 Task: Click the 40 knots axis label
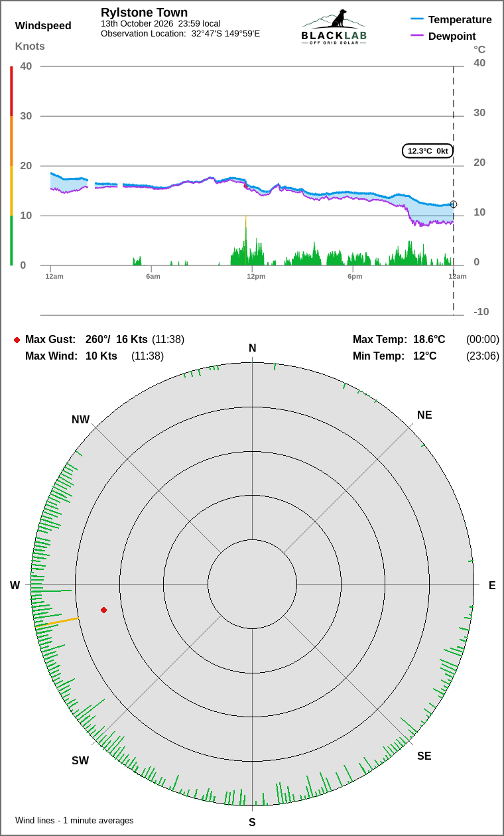(26, 66)
